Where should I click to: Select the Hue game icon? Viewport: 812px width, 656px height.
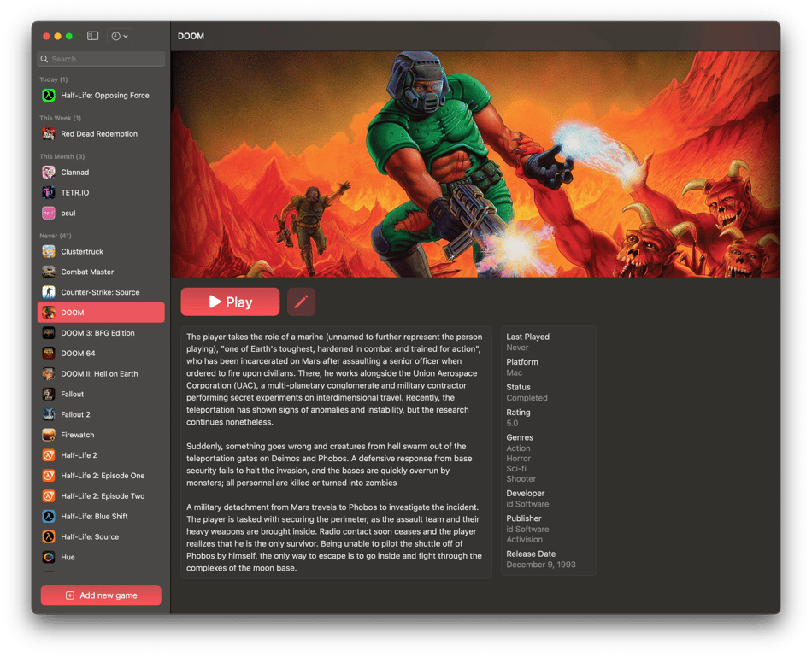pyautogui.click(x=49, y=557)
